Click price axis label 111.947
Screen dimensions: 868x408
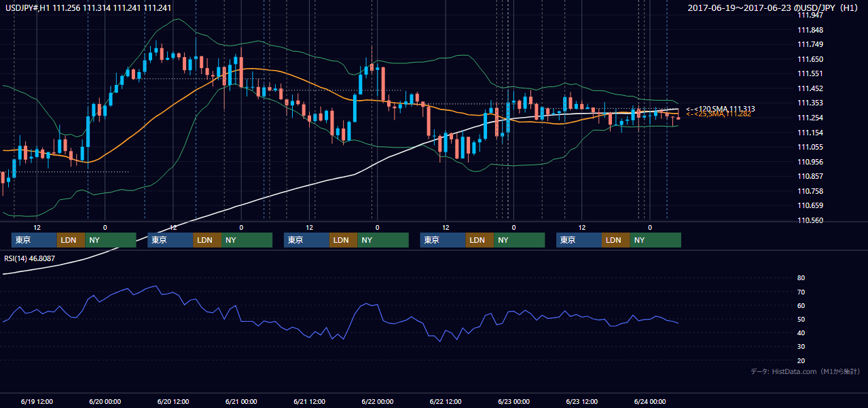click(810, 15)
